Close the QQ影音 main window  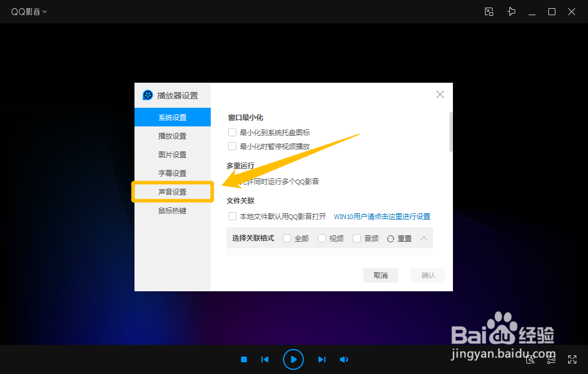coord(572,12)
